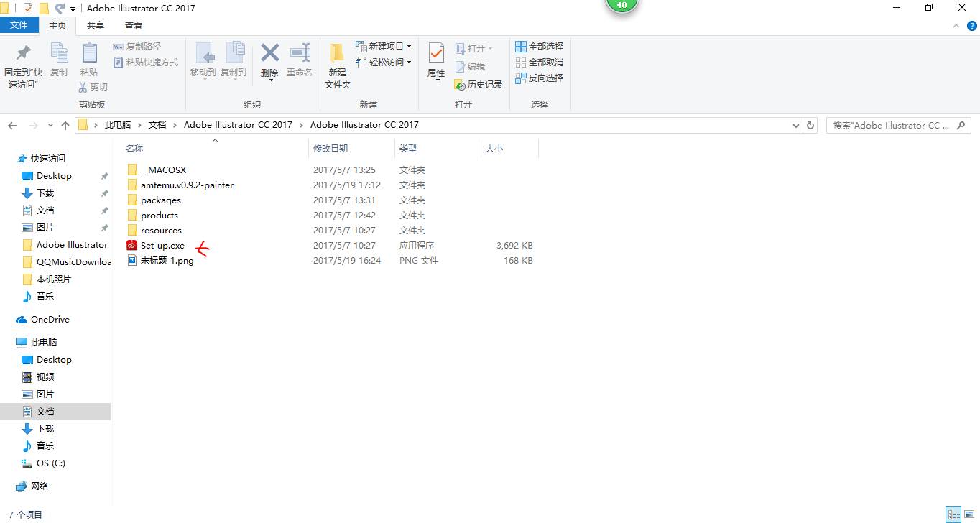980x523 pixels.
Task: Click Invert selection (反向选择)
Action: click(540, 78)
